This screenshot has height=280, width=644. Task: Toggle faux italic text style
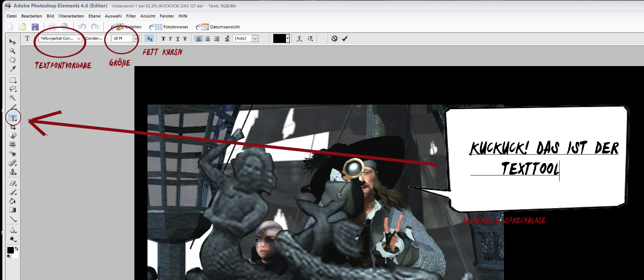pyautogui.click(x=170, y=38)
